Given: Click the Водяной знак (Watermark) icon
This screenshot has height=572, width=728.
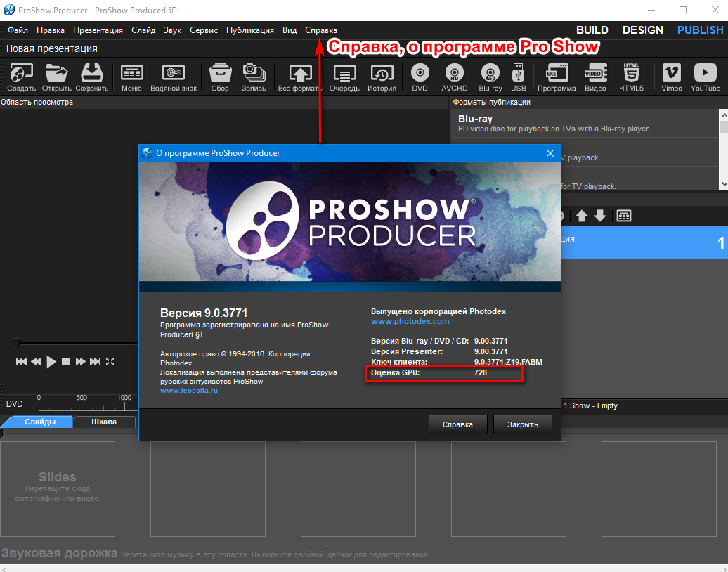Looking at the screenshot, I should (174, 77).
